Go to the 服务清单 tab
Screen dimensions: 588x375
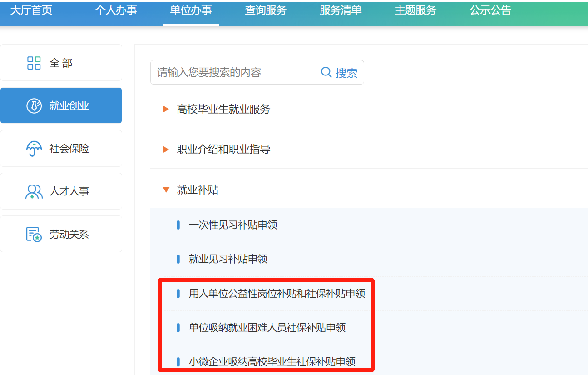tap(341, 10)
